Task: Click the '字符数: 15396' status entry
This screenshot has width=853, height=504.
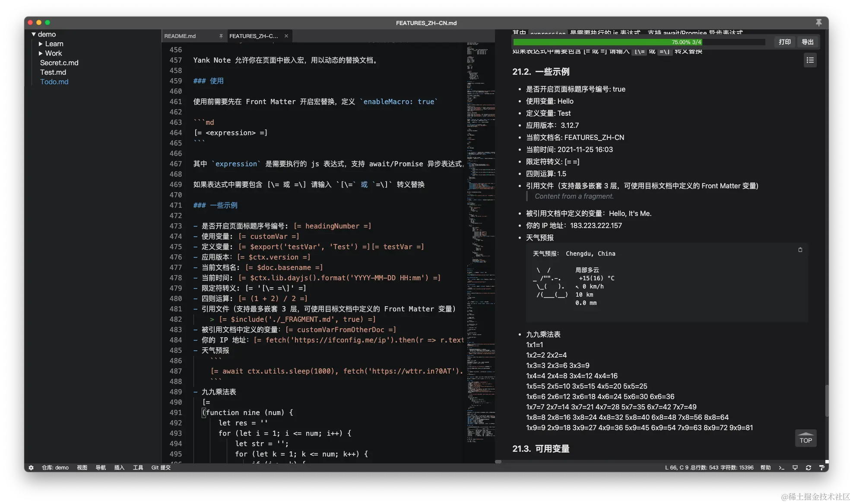Action: 737,468
